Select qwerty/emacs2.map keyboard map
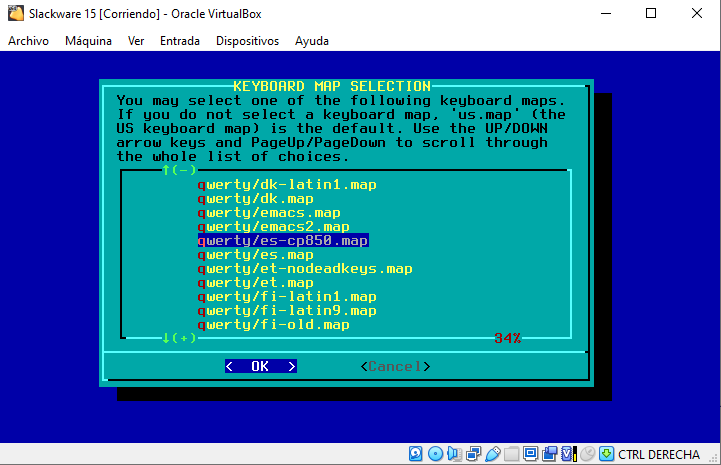 point(274,227)
